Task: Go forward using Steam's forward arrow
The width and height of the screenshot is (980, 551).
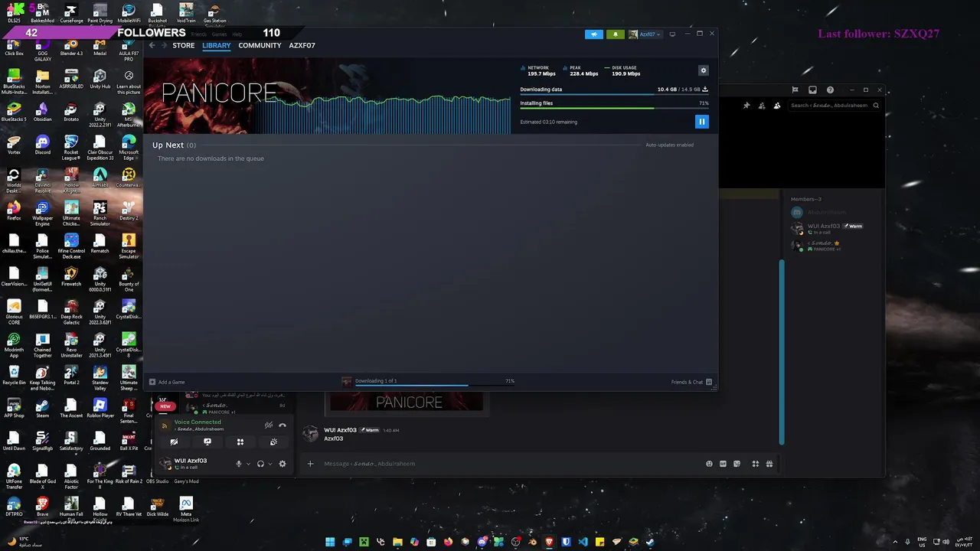Action: [x=162, y=46]
